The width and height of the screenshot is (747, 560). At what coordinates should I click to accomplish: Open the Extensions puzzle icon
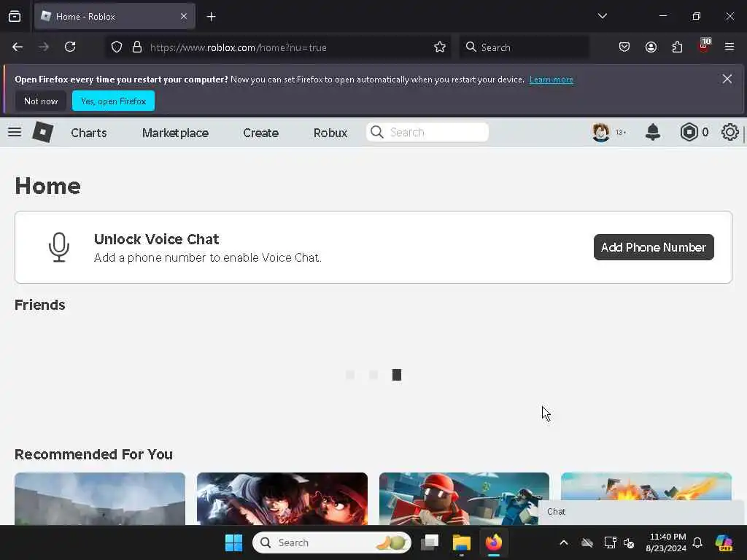click(x=677, y=47)
